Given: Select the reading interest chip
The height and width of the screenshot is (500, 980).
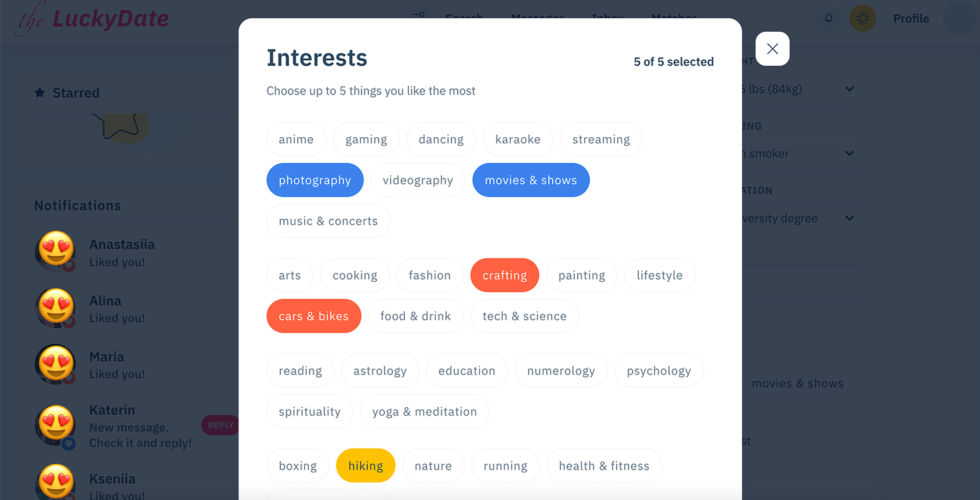Looking at the screenshot, I should (x=300, y=370).
